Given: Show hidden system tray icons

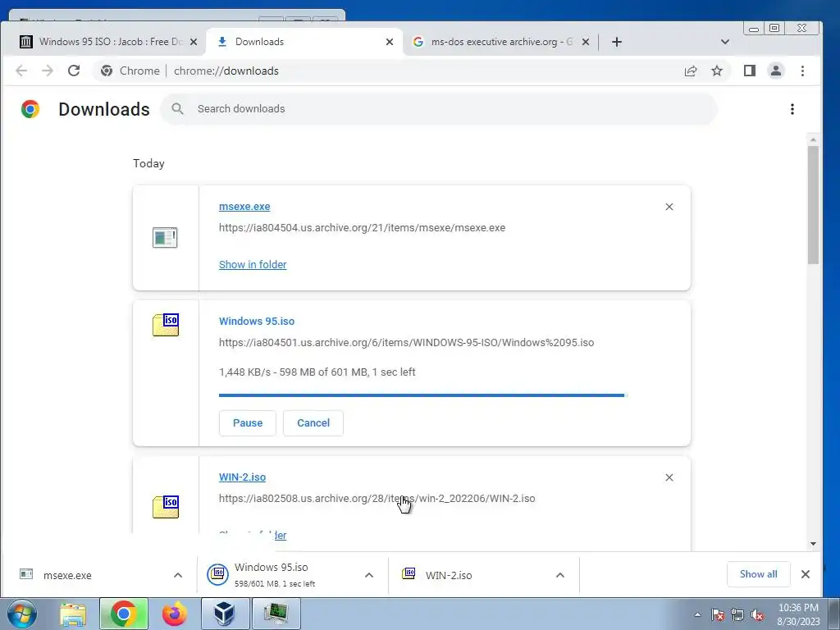Looking at the screenshot, I should [x=697, y=615].
